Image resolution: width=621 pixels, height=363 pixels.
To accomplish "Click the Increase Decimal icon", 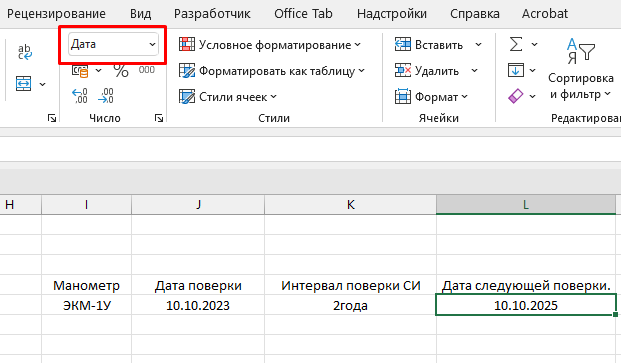I will 80,96.
